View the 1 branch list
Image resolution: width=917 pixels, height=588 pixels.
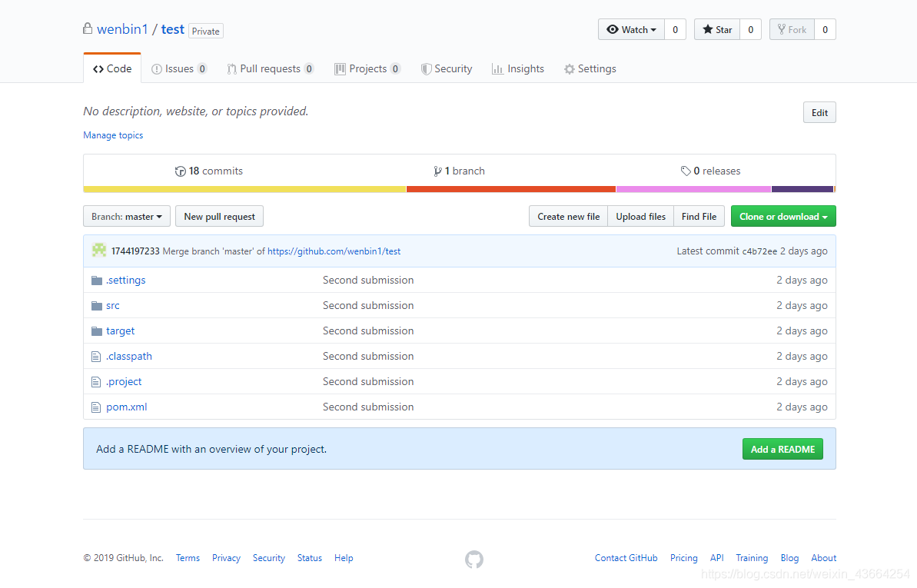pyautogui.click(x=459, y=171)
